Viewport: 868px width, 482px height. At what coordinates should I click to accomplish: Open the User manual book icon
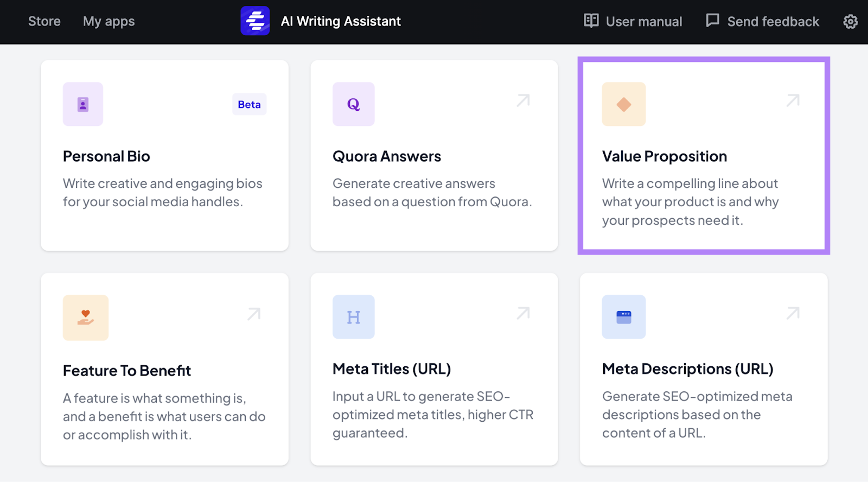(x=591, y=21)
